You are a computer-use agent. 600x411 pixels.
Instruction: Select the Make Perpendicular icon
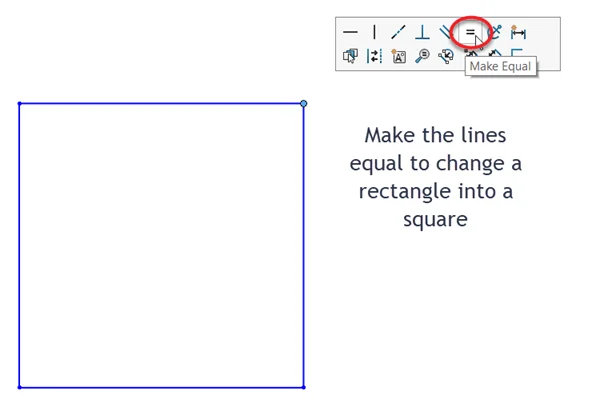pos(422,32)
